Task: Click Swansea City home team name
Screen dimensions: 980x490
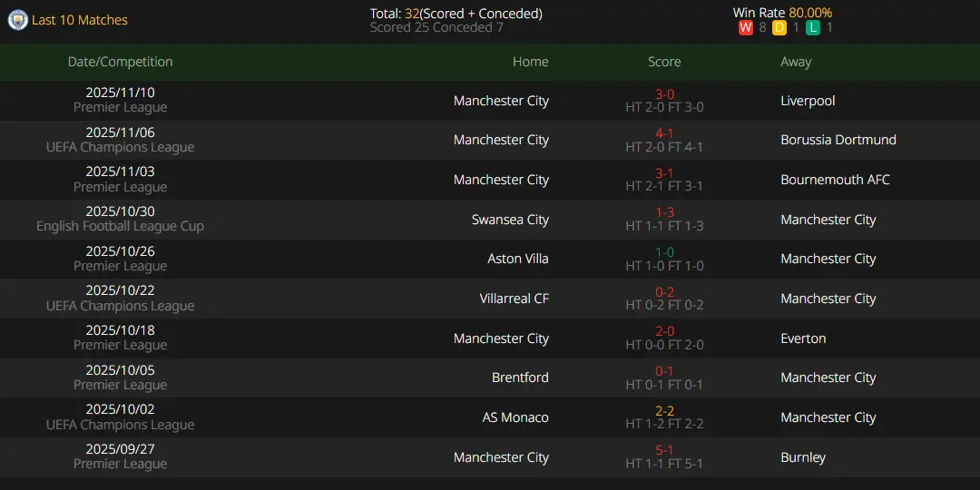Action: [511, 220]
